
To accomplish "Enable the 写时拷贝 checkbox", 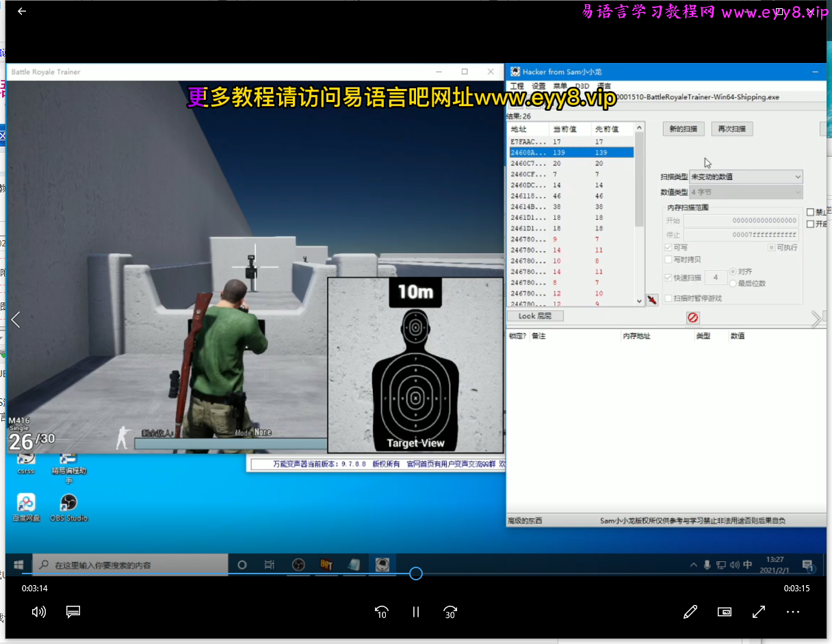I will (x=668, y=259).
